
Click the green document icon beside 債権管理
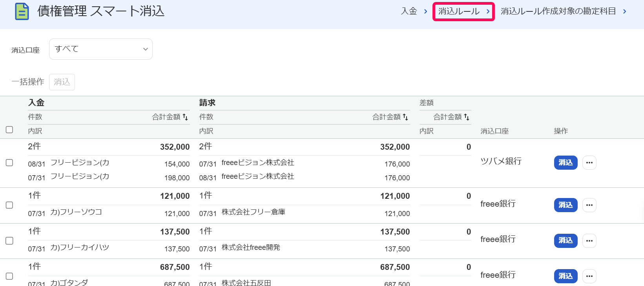click(x=22, y=11)
